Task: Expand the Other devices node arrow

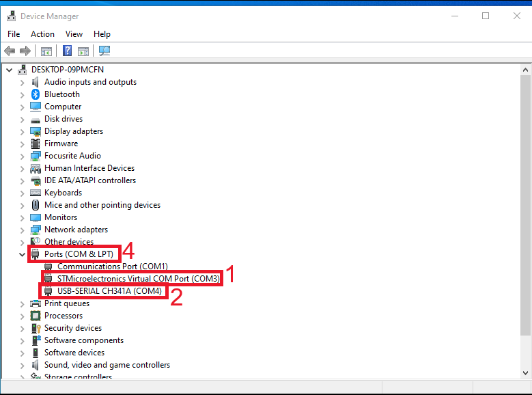Action: point(22,243)
